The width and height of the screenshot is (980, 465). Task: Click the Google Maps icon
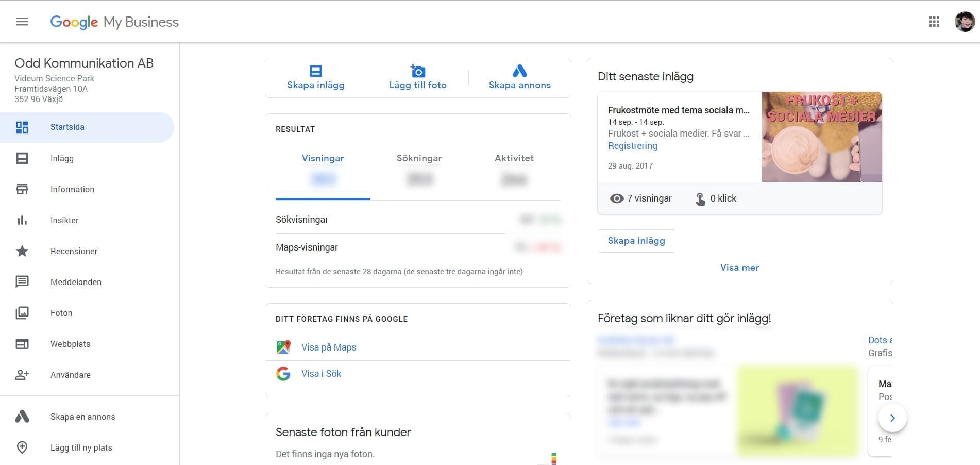click(x=283, y=347)
